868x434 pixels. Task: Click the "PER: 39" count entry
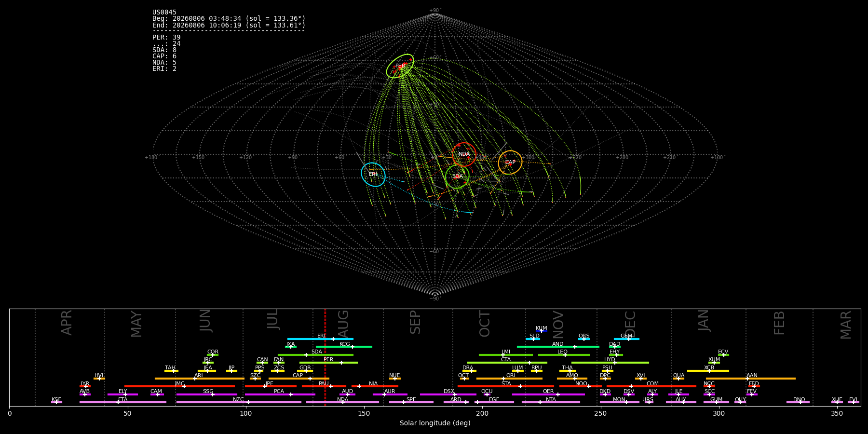click(166, 37)
